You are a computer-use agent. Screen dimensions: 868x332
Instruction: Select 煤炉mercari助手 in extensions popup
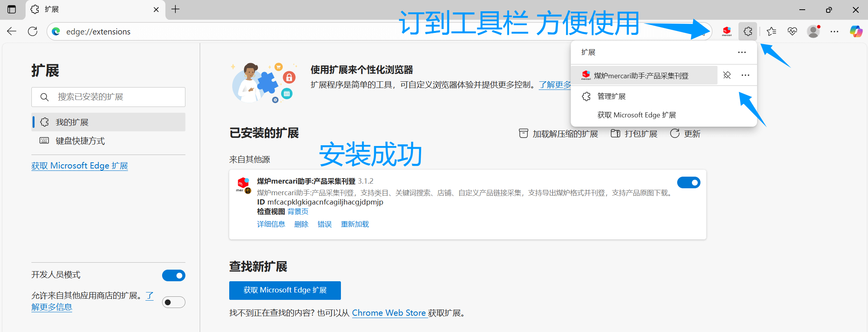tap(644, 76)
